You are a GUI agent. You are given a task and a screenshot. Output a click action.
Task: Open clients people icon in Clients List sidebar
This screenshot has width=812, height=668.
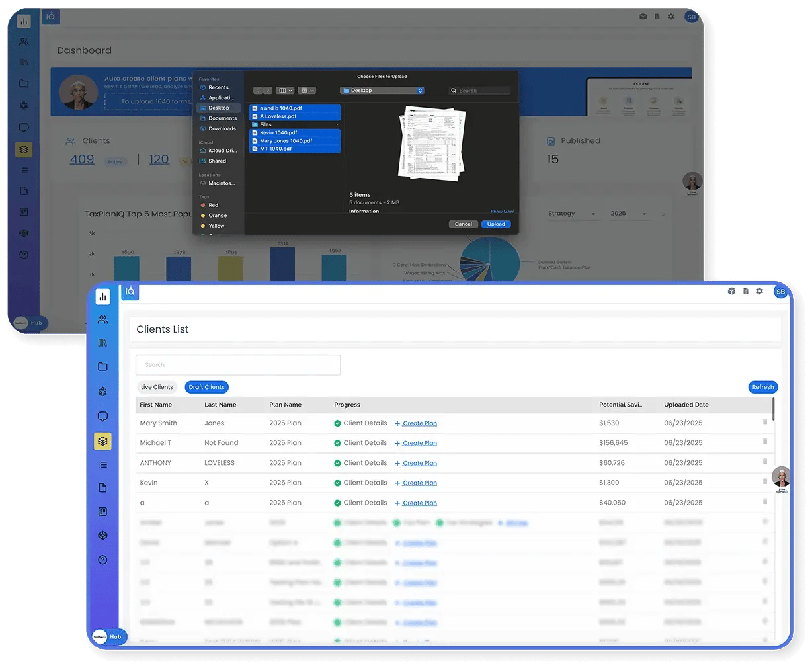click(x=102, y=319)
